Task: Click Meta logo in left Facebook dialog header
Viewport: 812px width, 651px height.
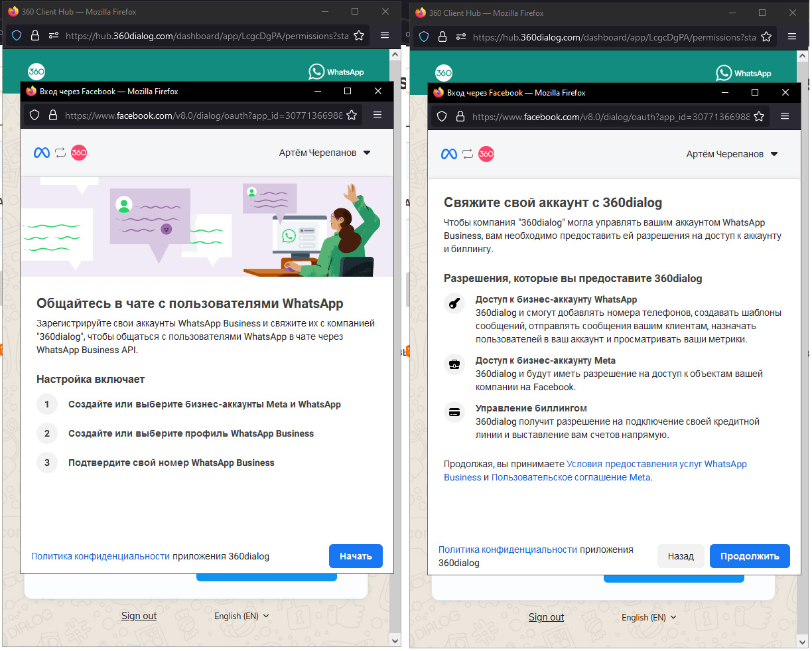Action: coord(42,153)
